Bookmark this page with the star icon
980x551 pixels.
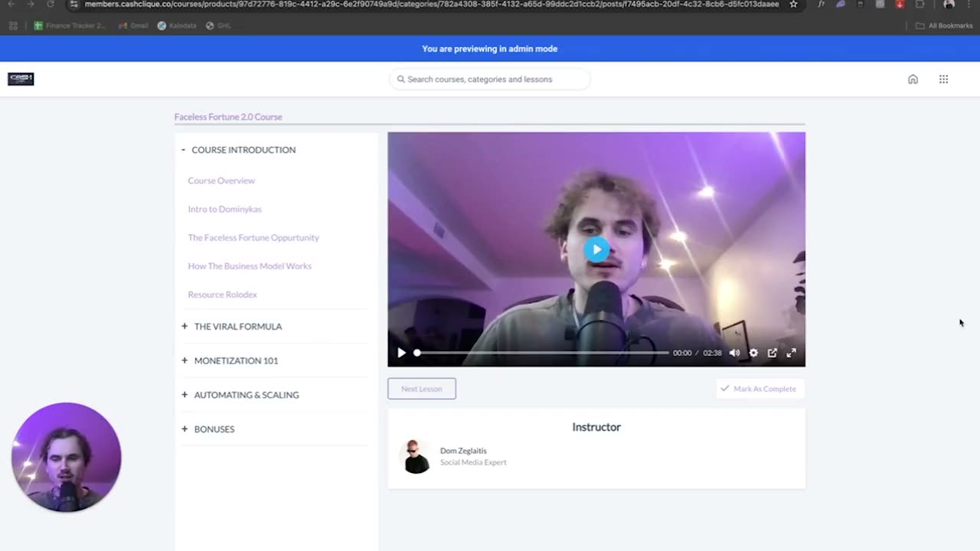click(793, 4)
